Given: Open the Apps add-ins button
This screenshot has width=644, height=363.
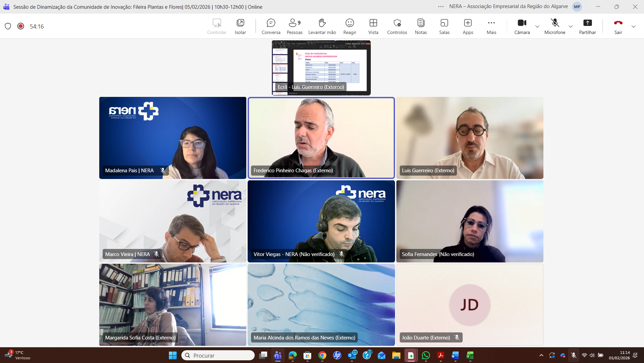Looking at the screenshot, I should 468,26.
